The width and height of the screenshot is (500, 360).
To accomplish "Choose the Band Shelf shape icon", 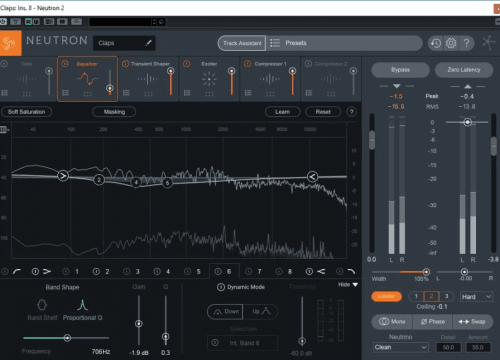I will 42,305.
